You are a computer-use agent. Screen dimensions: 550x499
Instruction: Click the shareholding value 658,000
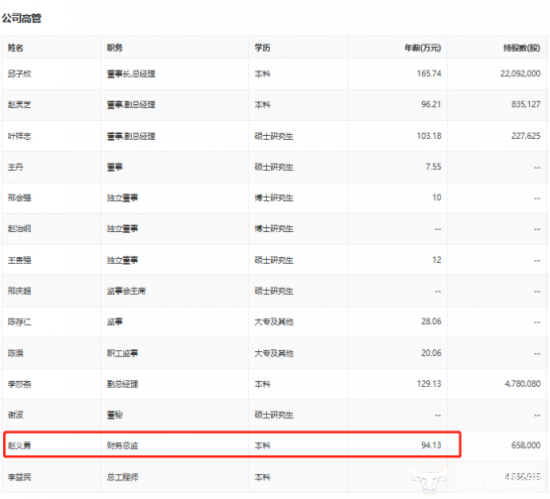[x=526, y=445]
